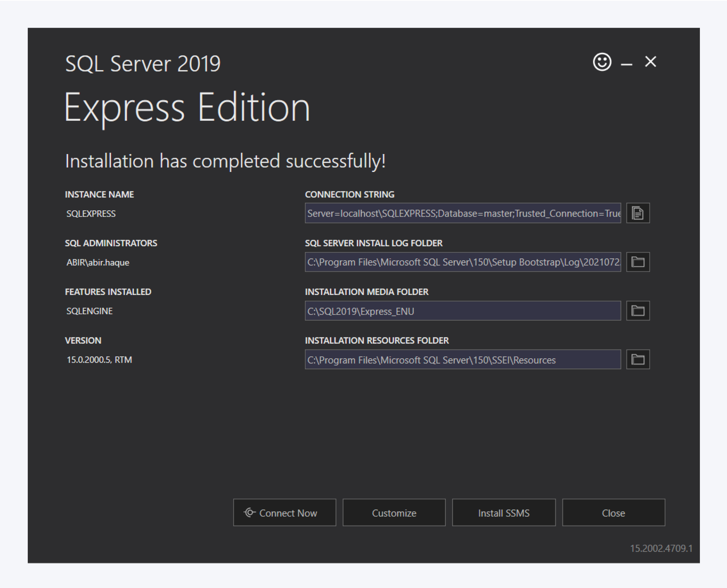
Task: Close the Express Edition installer
Action: [613, 512]
